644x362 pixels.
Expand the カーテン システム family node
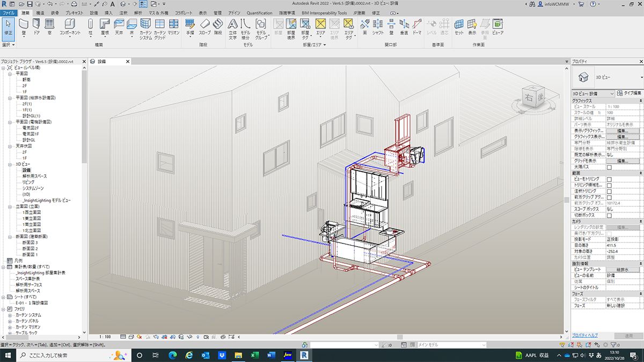tap(10, 315)
